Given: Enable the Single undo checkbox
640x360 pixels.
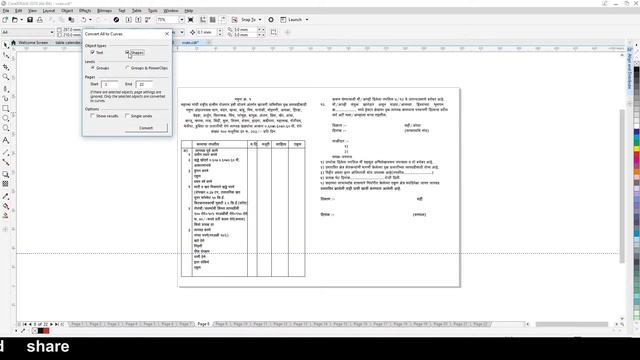Looking at the screenshot, I should (127, 116).
